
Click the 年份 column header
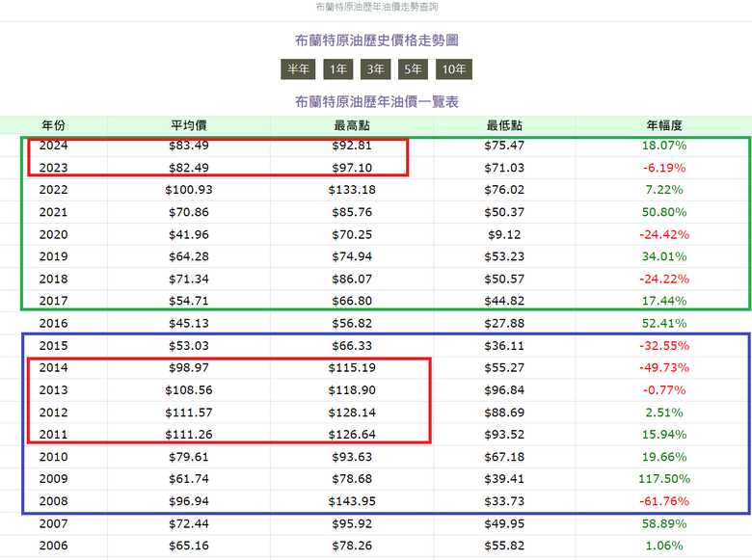coord(53,125)
